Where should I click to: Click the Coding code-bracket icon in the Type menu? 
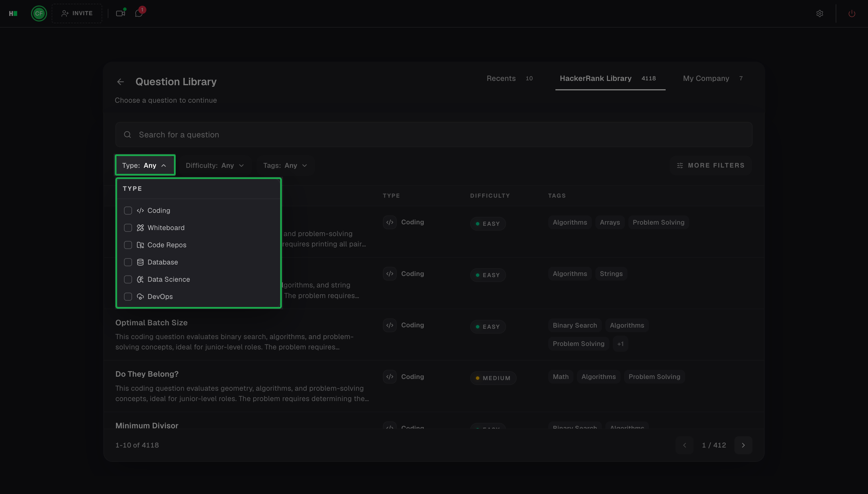coord(140,210)
